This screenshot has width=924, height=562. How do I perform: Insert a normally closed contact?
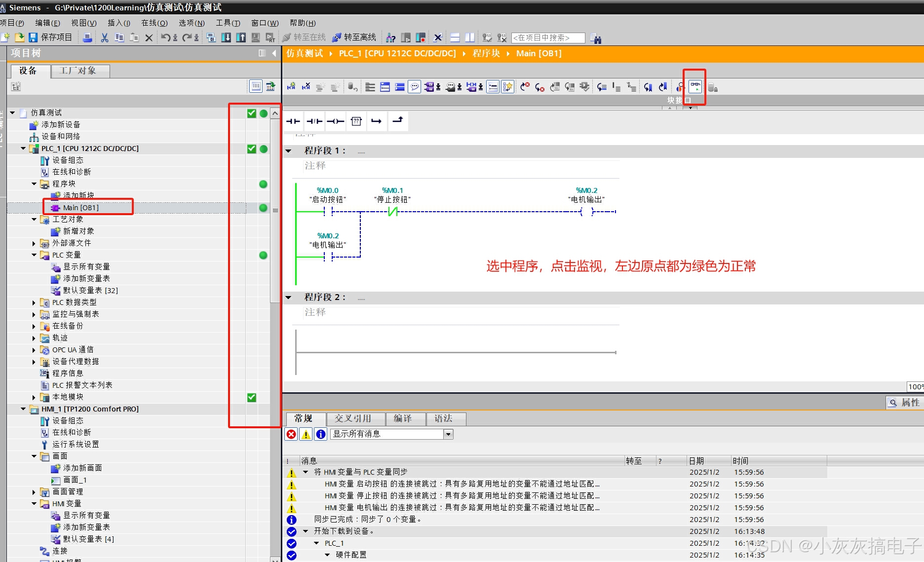click(x=314, y=121)
